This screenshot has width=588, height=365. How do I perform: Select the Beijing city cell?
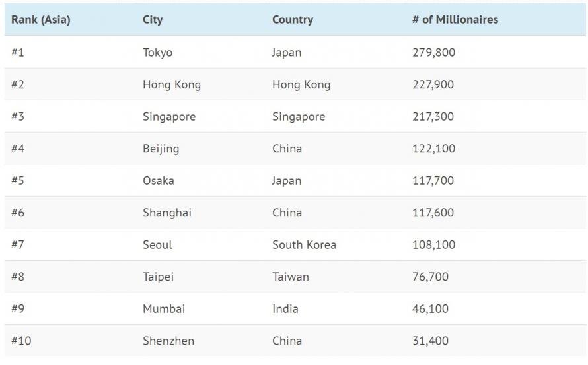[x=161, y=149]
